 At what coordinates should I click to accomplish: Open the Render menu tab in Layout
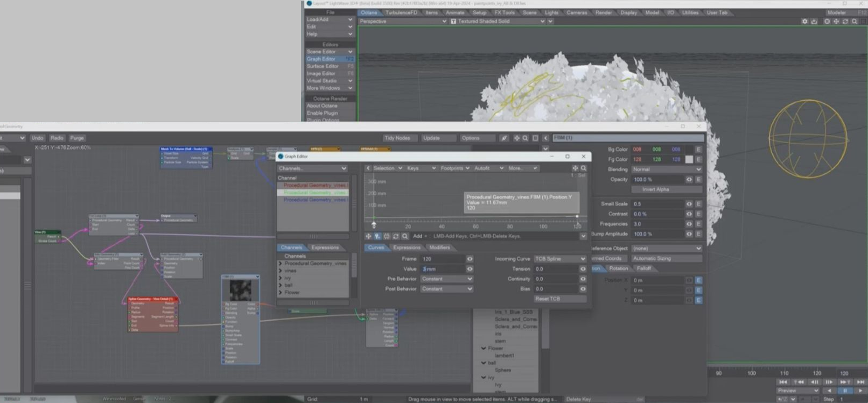point(603,12)
